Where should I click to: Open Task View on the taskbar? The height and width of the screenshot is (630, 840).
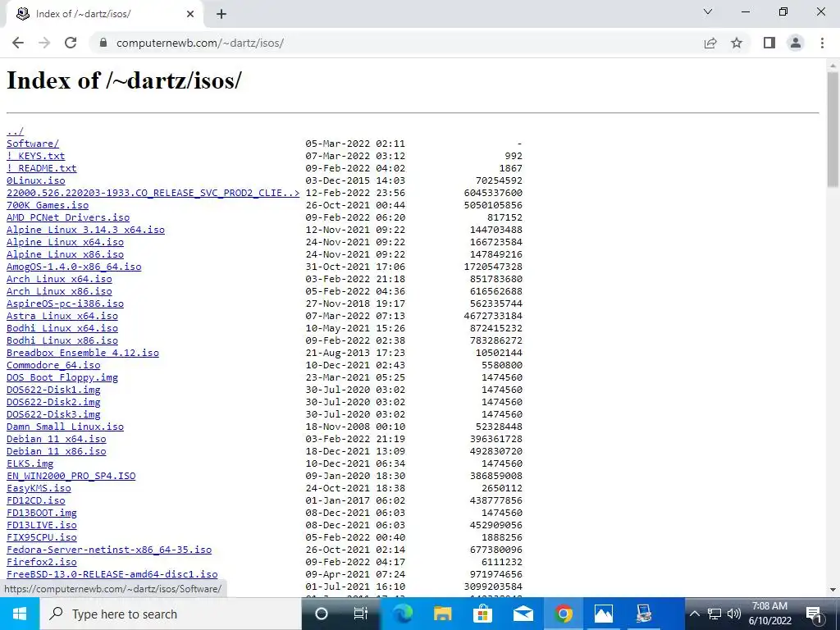361,614
